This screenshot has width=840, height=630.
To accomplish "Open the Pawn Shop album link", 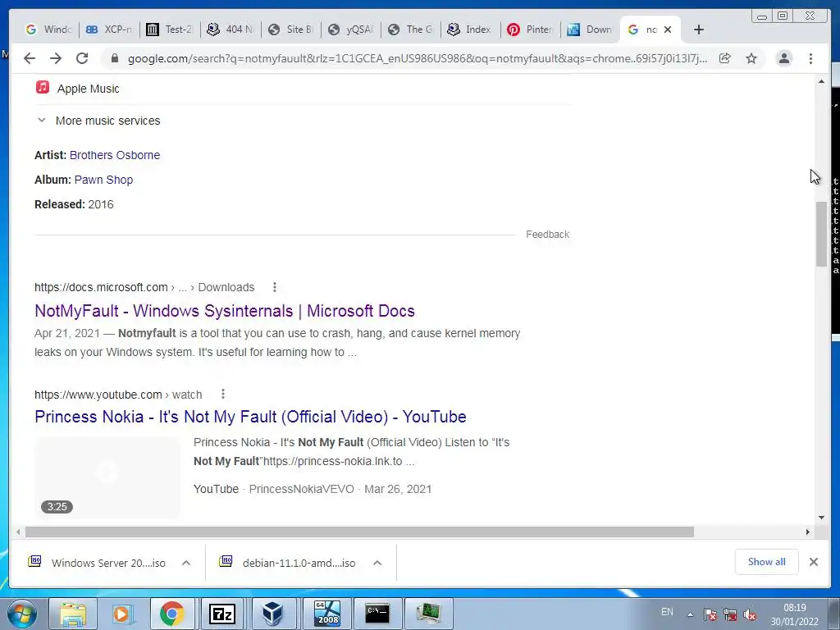I will (103, 180).
